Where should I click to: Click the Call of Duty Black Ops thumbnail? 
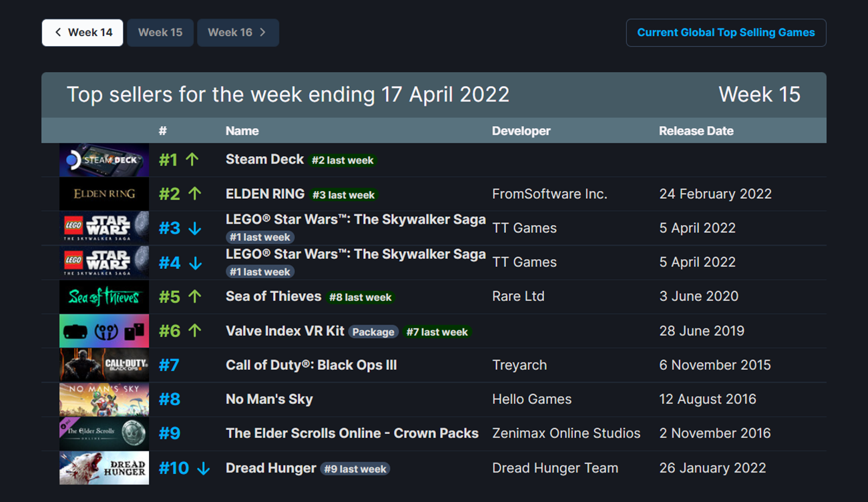pos(104,365)
